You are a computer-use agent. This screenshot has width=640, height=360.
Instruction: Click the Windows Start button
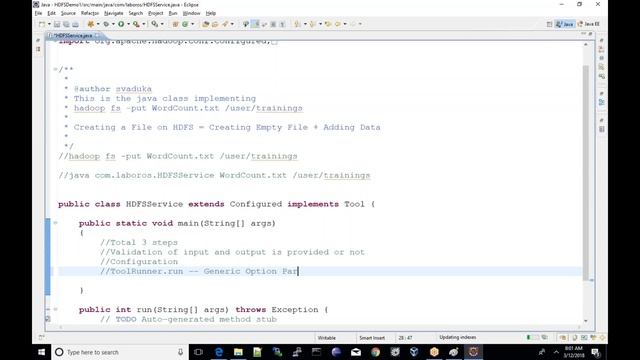pyautogui.click(x=41, y=352)
